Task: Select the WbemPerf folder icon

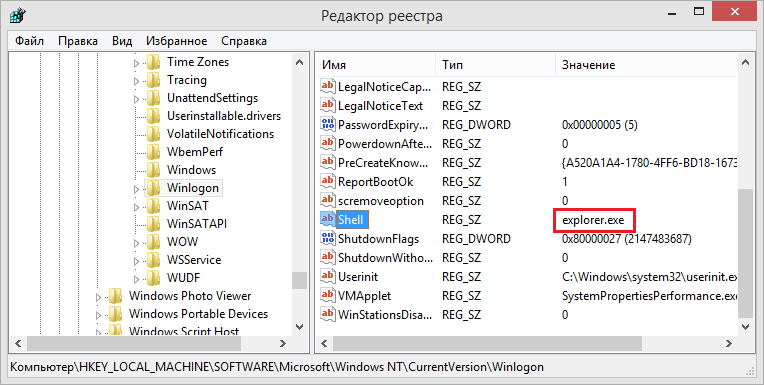Action: click(x=153, y=152)
